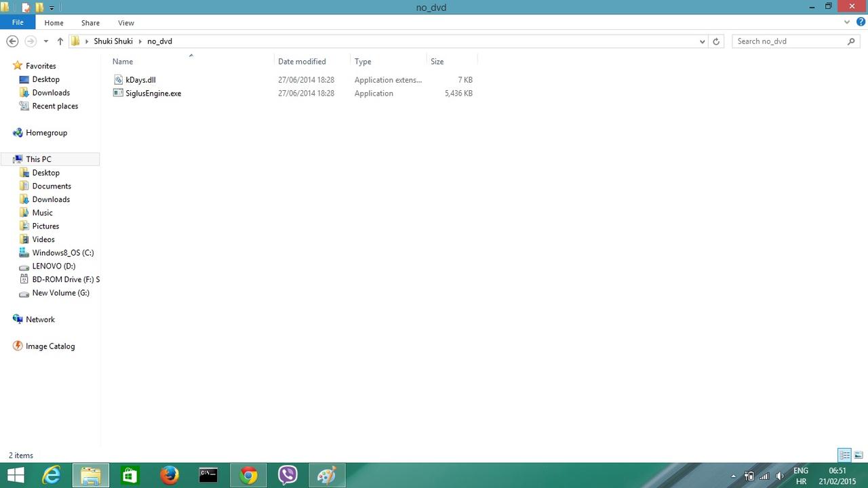Click the Up one level arrow

tap(60, 41)
